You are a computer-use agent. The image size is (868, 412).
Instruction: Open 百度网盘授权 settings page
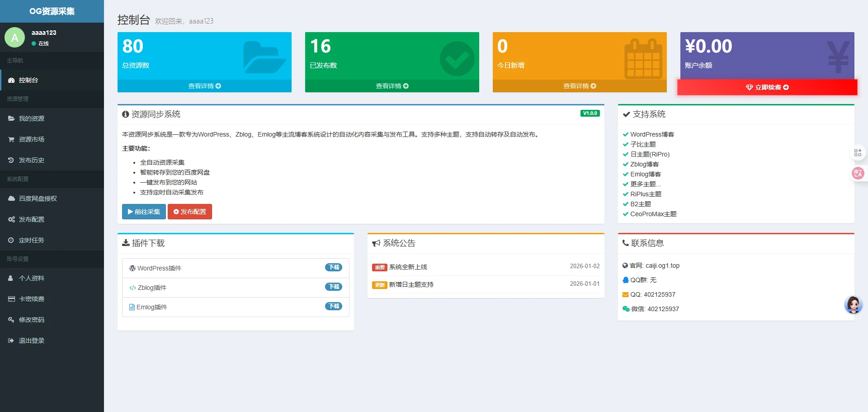pos(38,199)
